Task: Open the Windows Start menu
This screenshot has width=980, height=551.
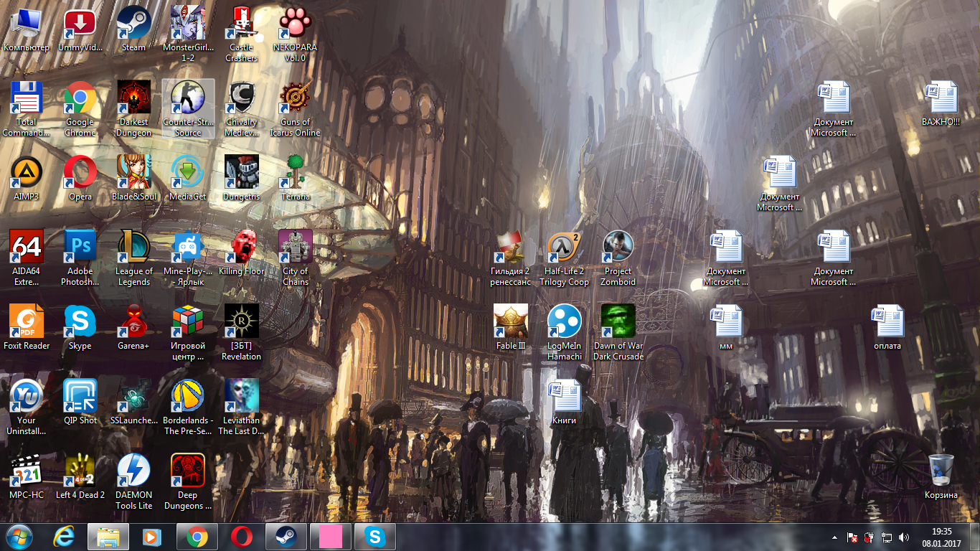Action: click(19, 536)
